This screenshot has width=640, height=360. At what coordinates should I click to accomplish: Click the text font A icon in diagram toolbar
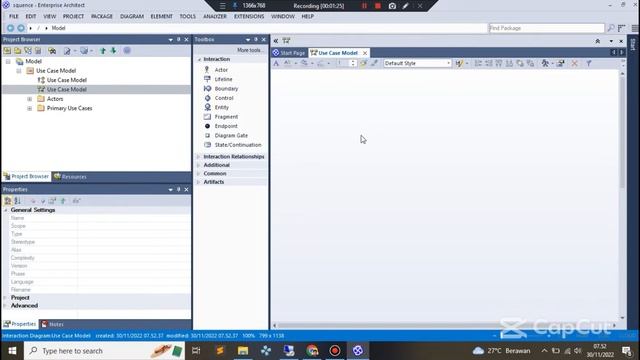coord(276,63)
